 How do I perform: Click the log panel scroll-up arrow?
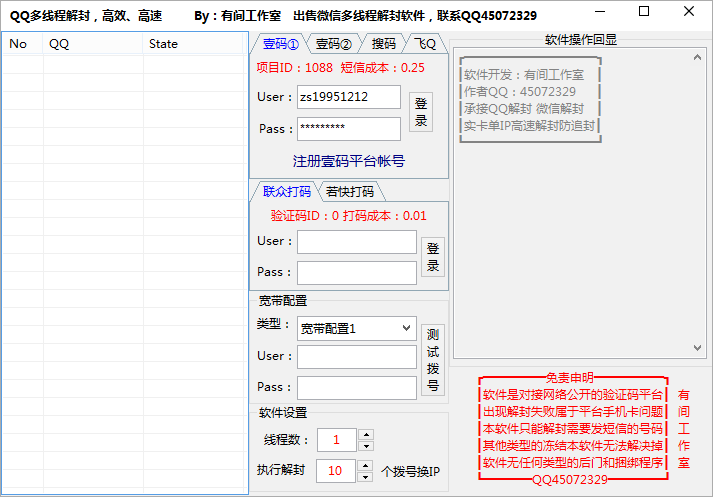coord(699,60)
